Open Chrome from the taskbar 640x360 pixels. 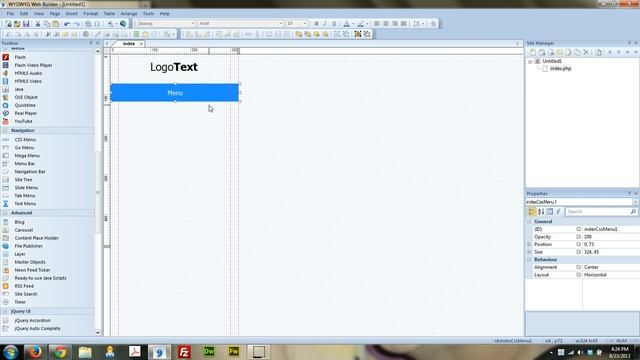[x=60, y=352]
